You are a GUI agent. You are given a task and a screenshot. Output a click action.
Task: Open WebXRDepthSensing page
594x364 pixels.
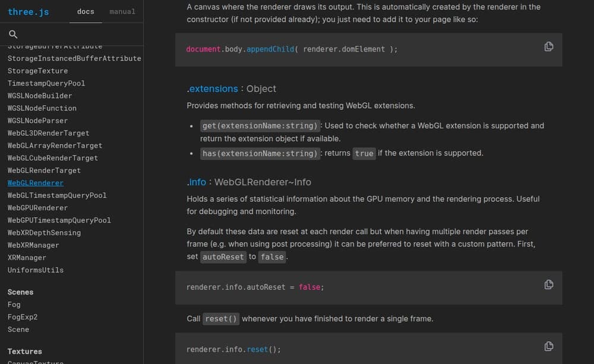[x=44, y=233]
